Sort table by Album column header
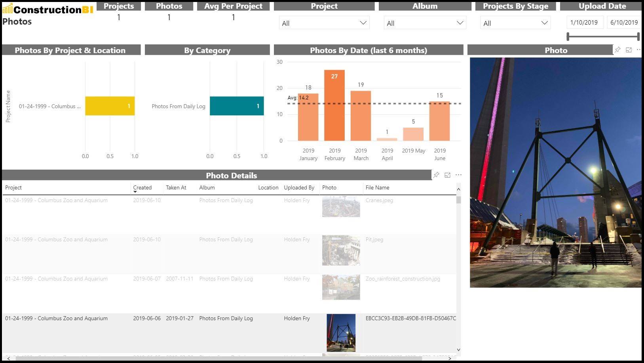This screenshot has height=363, width=644. 207,187
